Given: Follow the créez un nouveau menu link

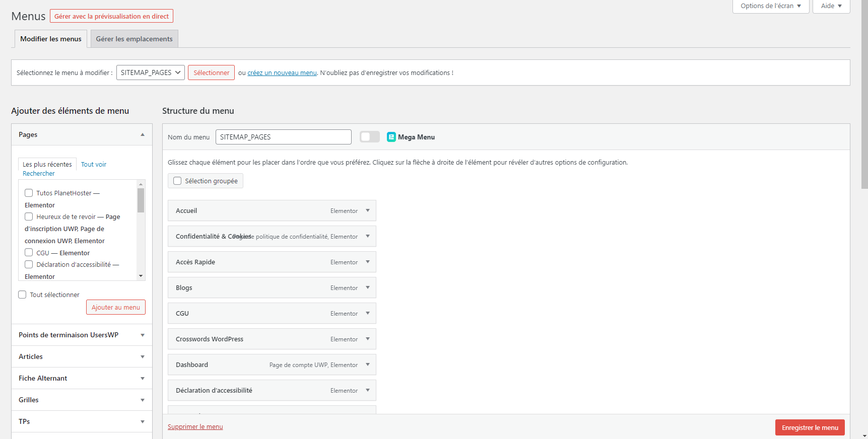Looking at the screenshot, I should point(282,72).
